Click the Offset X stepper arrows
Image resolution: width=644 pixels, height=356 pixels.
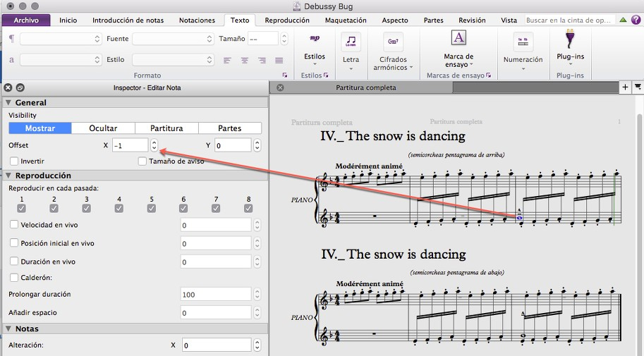click(154, 145)
